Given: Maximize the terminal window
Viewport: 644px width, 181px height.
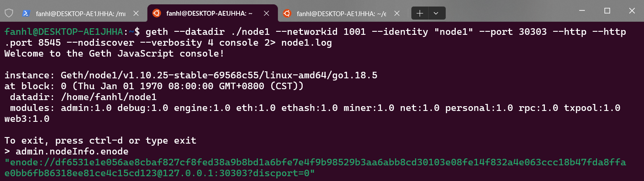Looking at the screenshot, I should coord(607,10).
